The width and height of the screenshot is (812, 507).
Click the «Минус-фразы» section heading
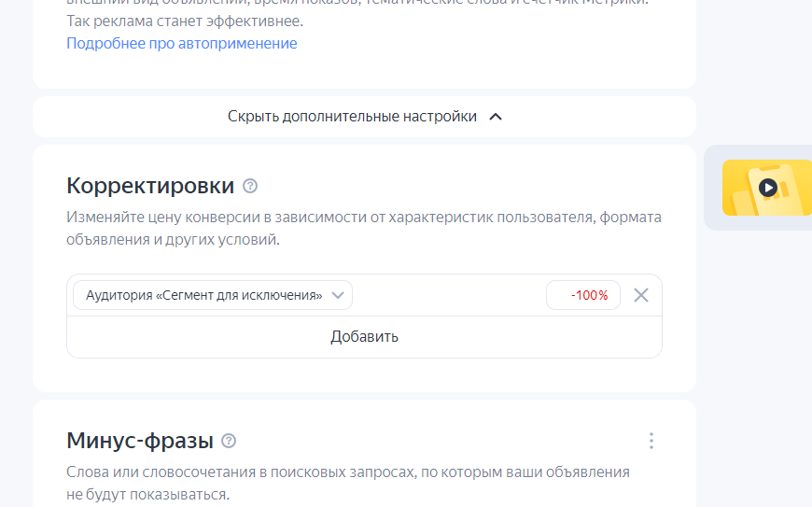click(x=139, y=441)
